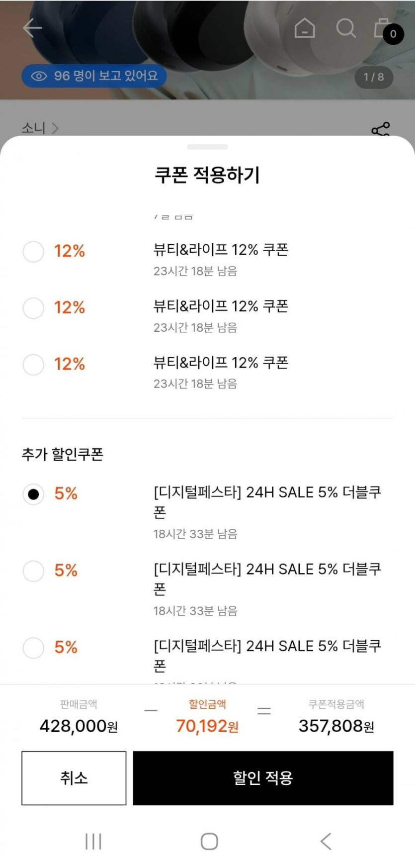The height and width of the screenshot is (868, 415).
Task: Select the first 뷰티&라이프 12% coupon radio
Action: pyautogui.click(x=33, y=251)
